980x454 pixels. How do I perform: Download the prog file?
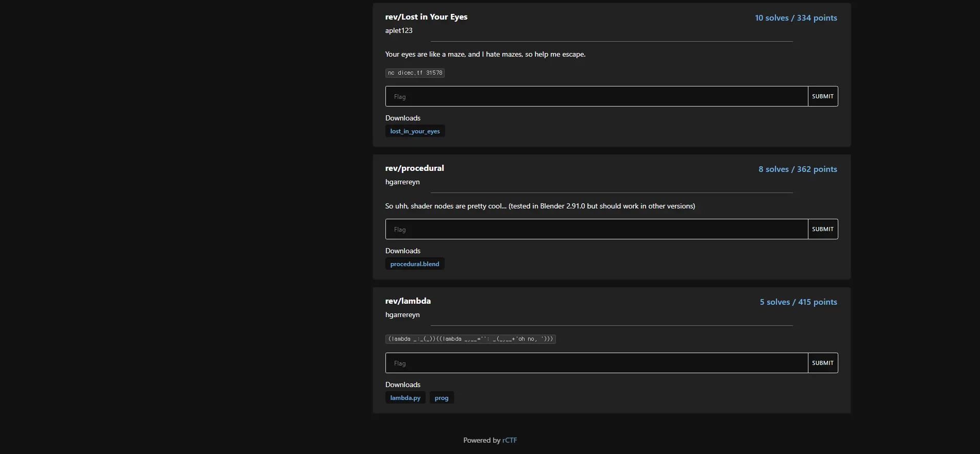(x=442, y=398)
